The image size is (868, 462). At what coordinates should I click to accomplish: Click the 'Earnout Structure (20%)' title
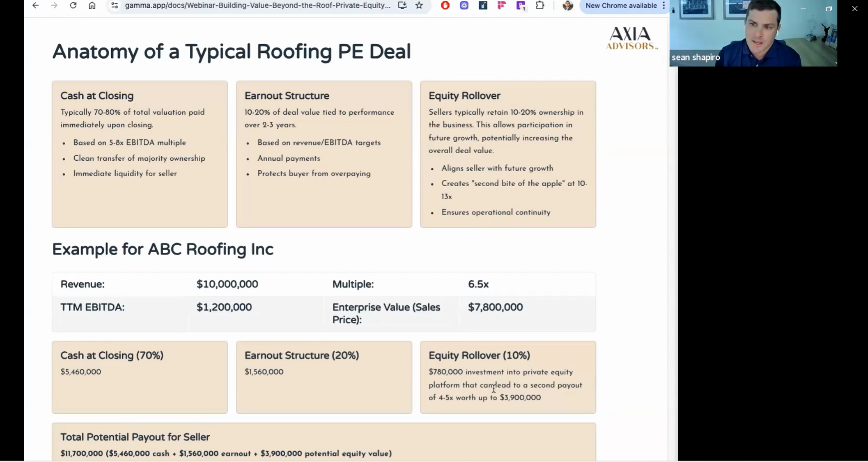point(302,355)
